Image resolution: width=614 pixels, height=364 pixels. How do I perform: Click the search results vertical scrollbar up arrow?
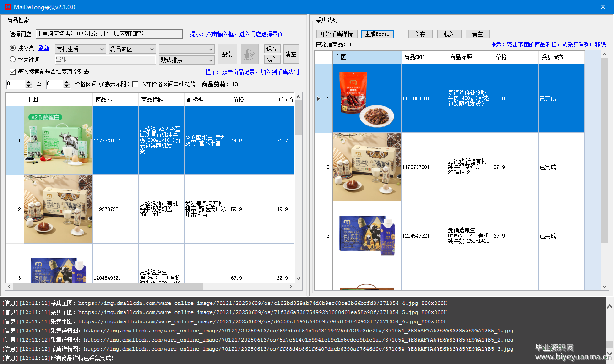(299, 97)
